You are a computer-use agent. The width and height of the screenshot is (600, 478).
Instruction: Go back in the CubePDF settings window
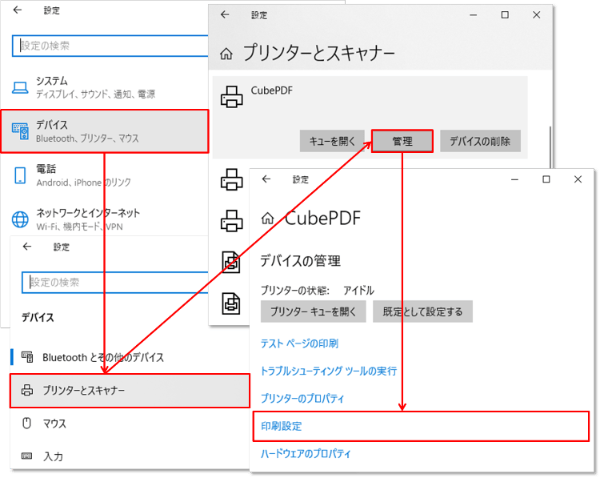266,179
